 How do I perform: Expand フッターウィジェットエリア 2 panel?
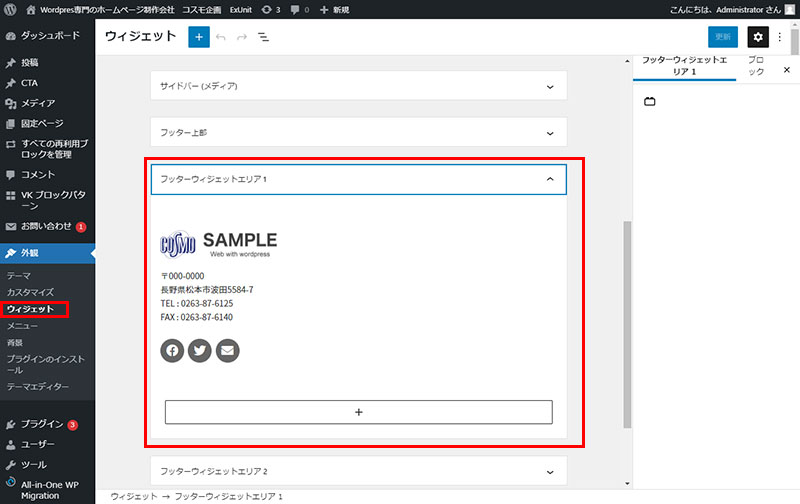[358, 471]
